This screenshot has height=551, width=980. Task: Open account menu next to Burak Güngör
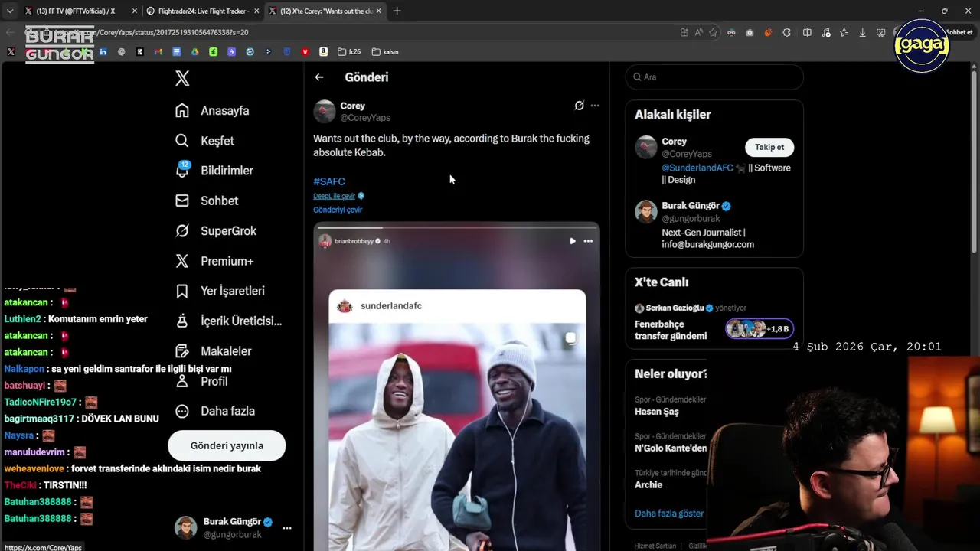[287, 528]
